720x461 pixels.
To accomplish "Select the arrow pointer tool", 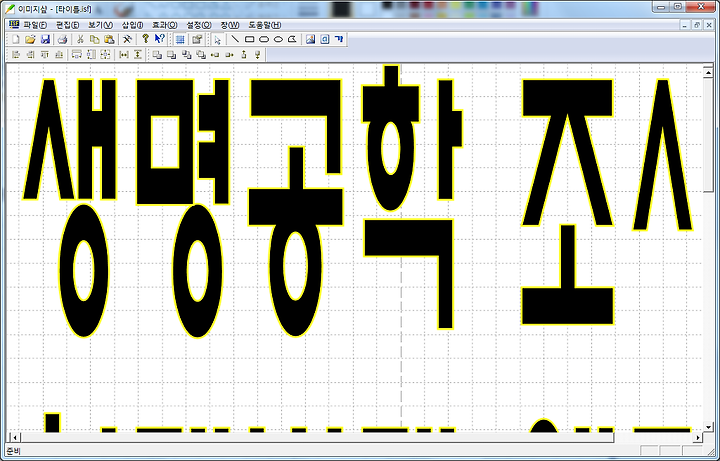I will click(x=218, y=39).
